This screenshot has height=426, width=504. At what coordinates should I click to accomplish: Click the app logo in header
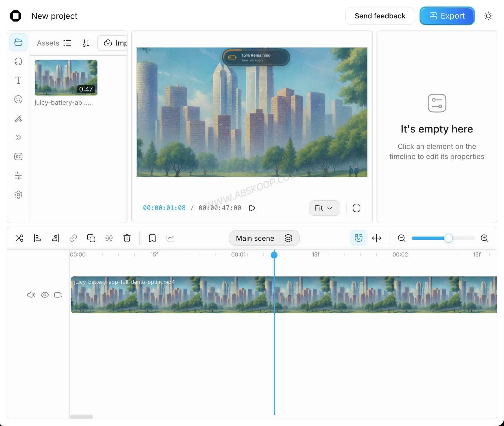point(16,16)
